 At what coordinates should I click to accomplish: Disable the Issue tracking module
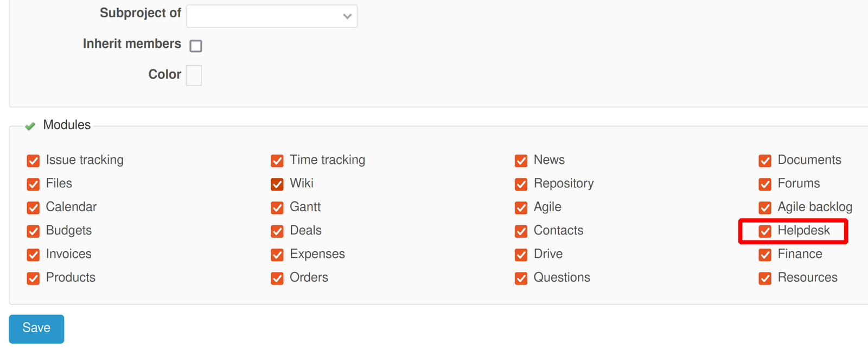tap(33, 161)
